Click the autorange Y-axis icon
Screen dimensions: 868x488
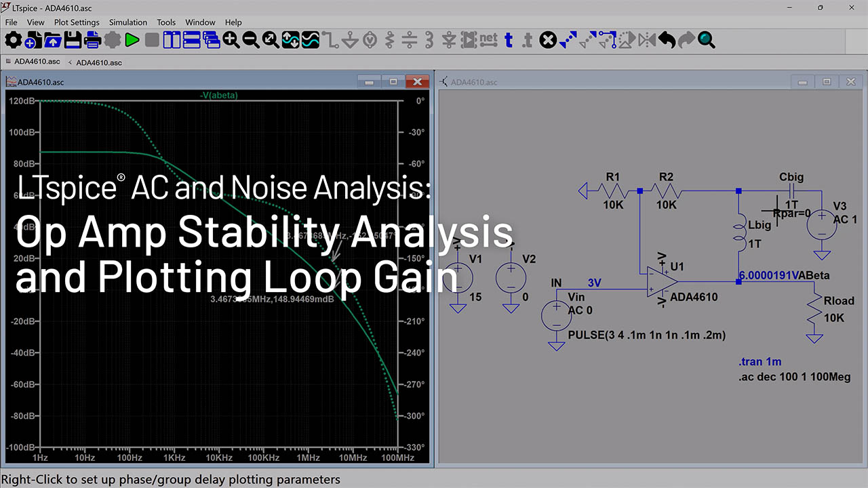290,40
